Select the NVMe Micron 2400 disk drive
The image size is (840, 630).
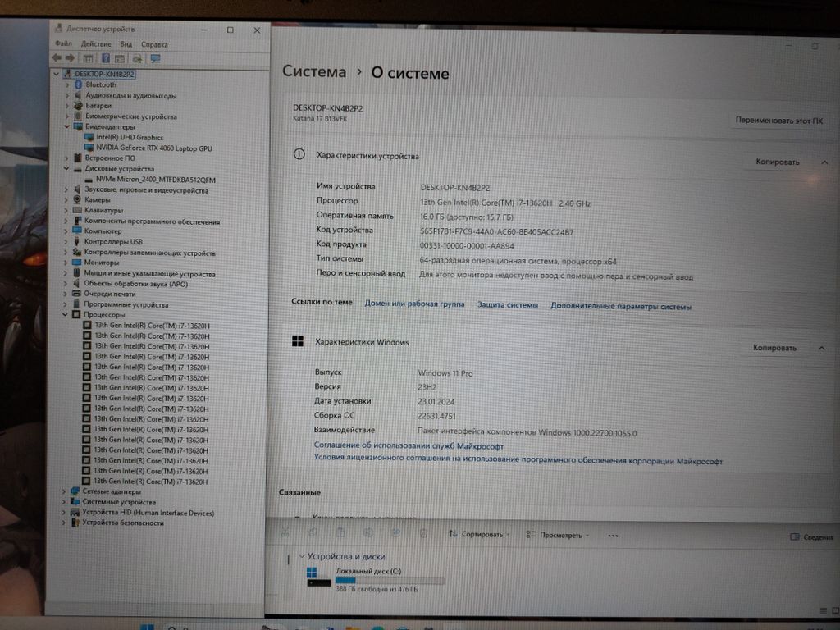click(x=149, y=180)
